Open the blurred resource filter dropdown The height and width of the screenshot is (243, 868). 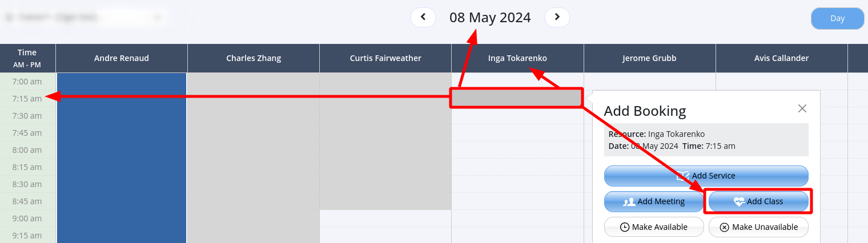point(86,17)
